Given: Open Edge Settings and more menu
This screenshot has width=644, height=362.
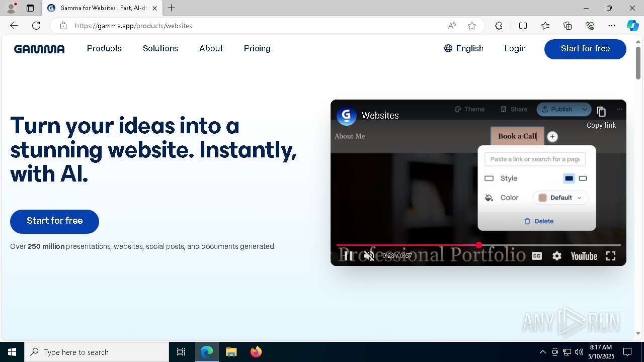Looking at the screenshot, I should click(x=612, y=26).
